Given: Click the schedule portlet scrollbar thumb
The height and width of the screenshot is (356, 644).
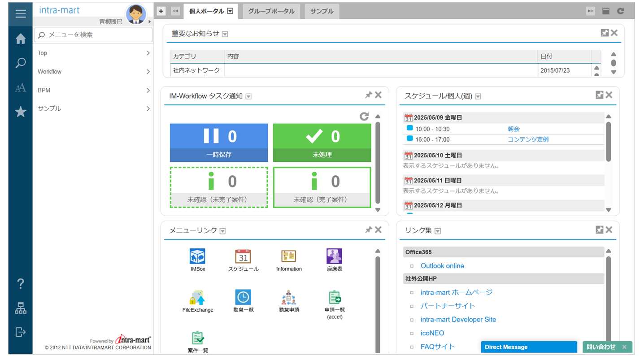Looking at the screenshot, I should [x=609, y=142].
